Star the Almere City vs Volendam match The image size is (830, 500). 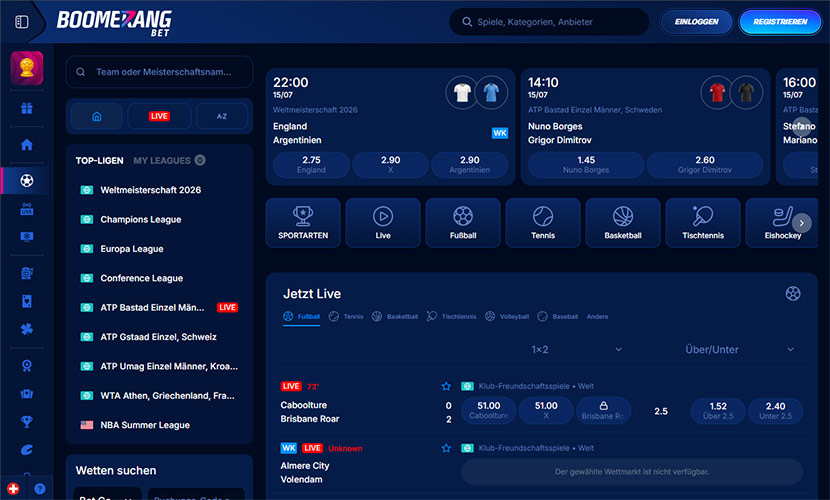pyautogui.click(x=446, y=448)
